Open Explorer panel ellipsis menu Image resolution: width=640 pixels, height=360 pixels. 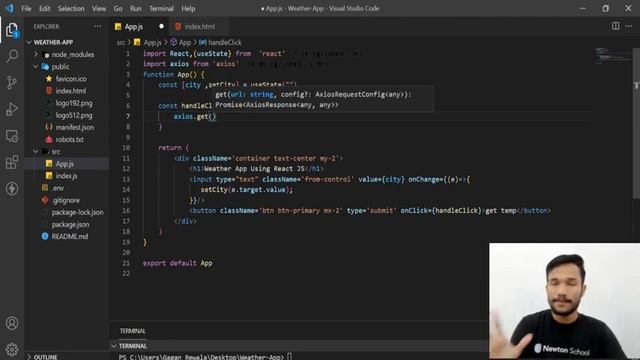point(97,26)
